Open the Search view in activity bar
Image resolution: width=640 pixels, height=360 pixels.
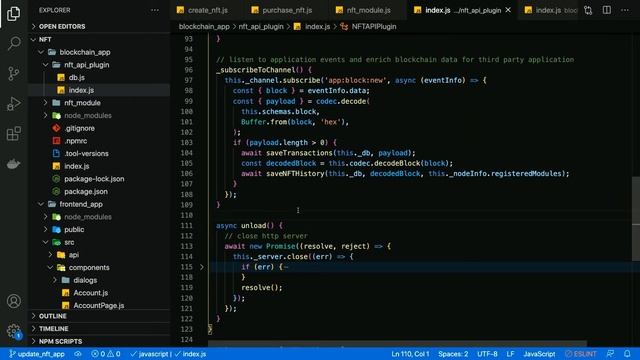coord(13,43)
